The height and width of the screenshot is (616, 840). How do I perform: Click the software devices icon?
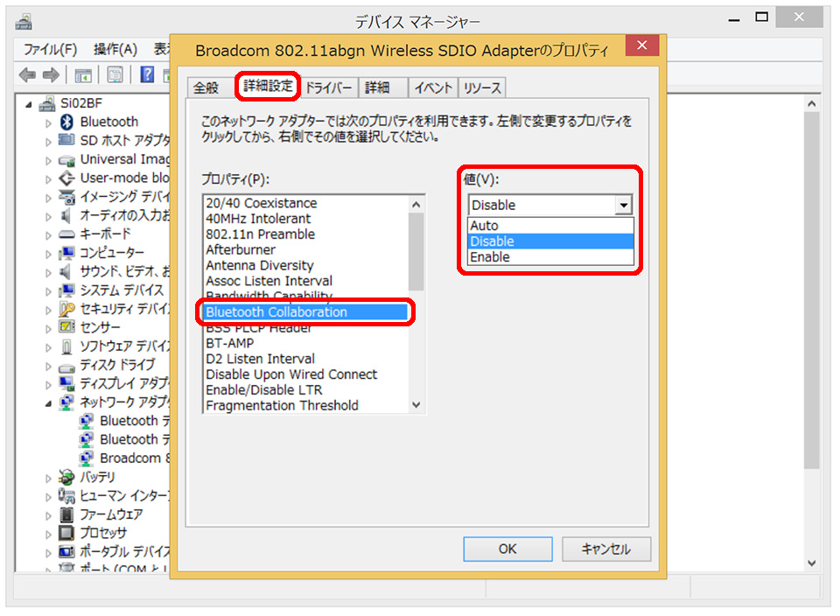pyautogui.click(x=66, y=346)
